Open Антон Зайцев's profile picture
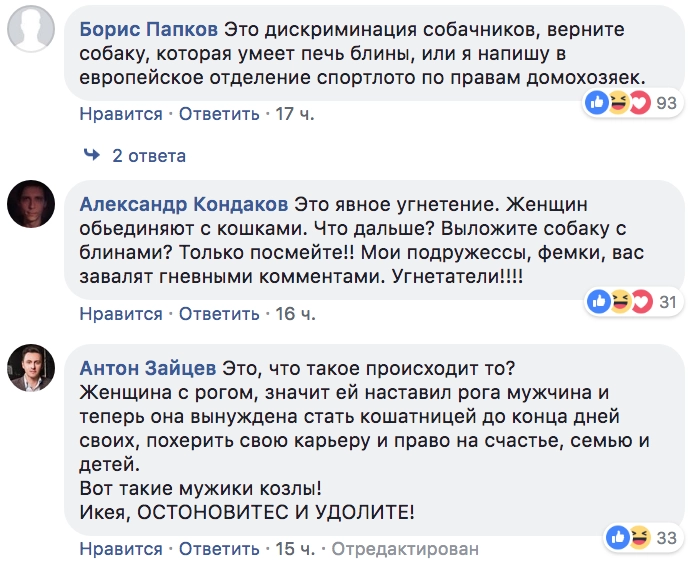This screenshot has width=698, height=570. point(31,367)
